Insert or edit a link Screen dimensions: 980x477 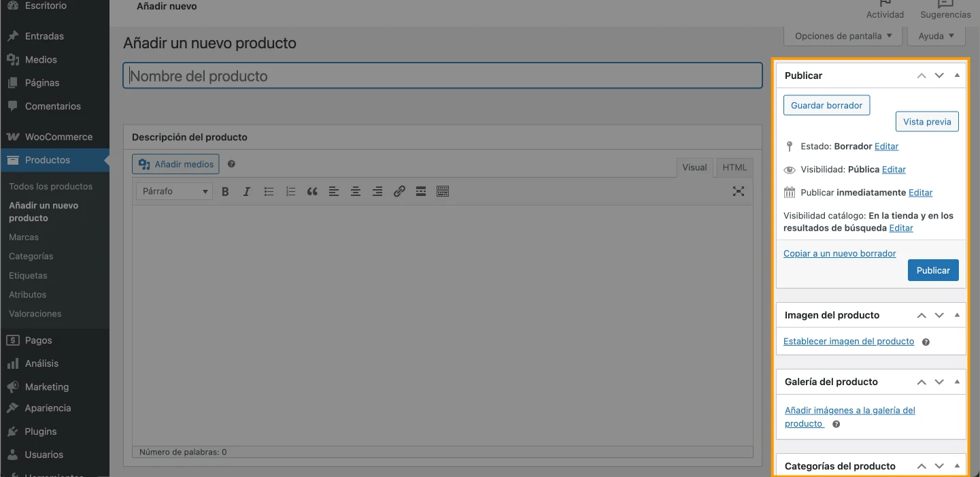(399, 192)
